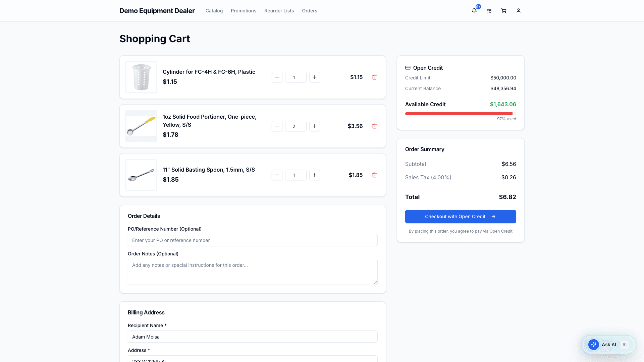Decrease quantity of 1oz Food Portioner

point(277,126)
